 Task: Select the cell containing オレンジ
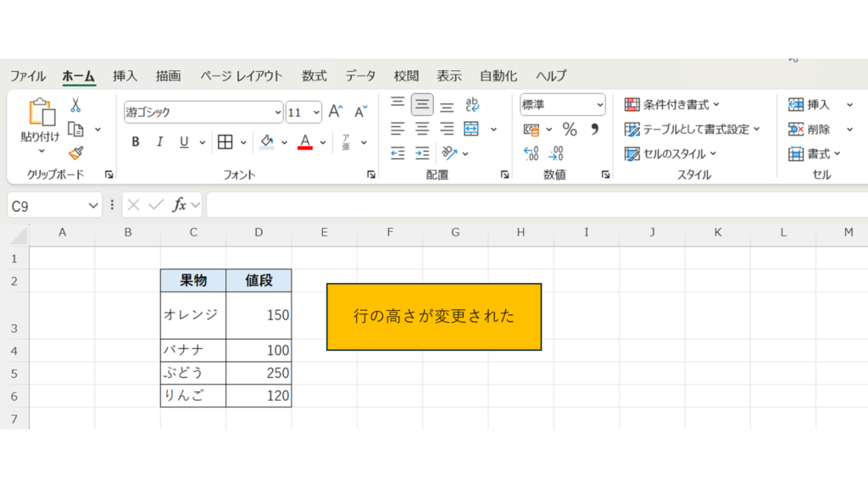[x=192, y=315]
